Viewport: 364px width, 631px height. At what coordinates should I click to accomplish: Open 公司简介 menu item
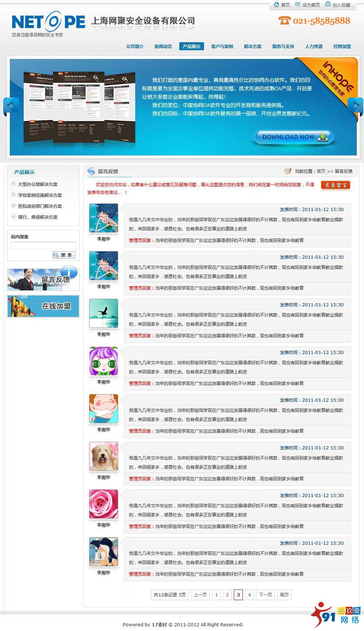(x=135, y=46)
